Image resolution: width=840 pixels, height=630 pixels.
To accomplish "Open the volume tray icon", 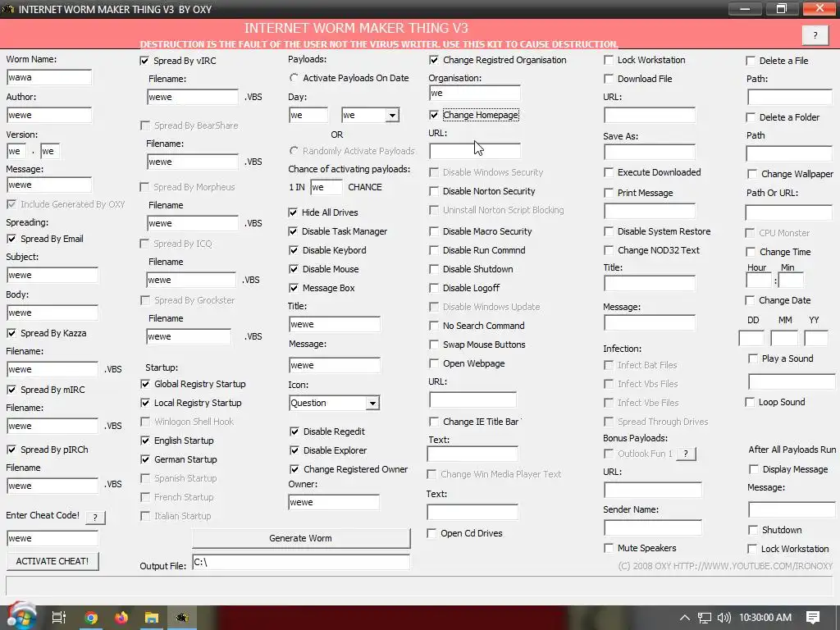I will pos(724,618).
